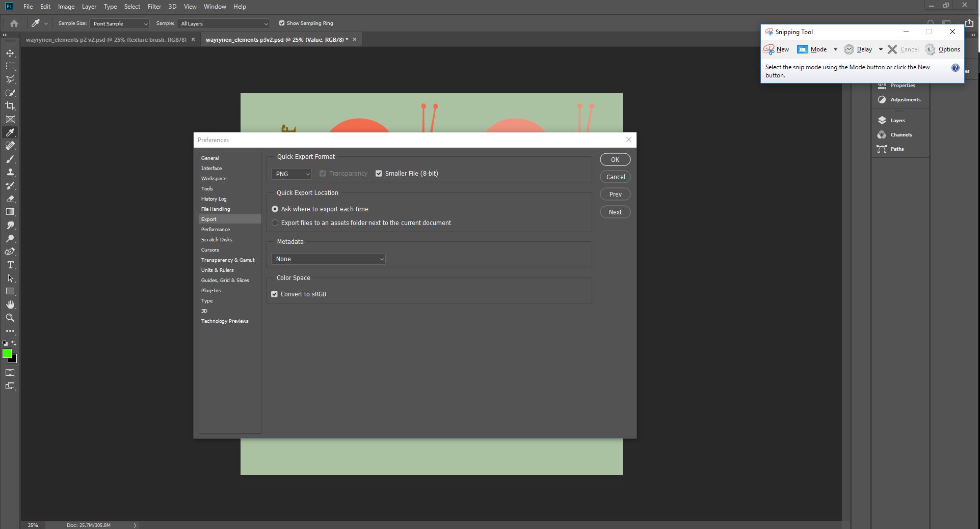This screenshot has width=980, height=529.
Task: Select export to assets folder option
Action: pos(275,223)
